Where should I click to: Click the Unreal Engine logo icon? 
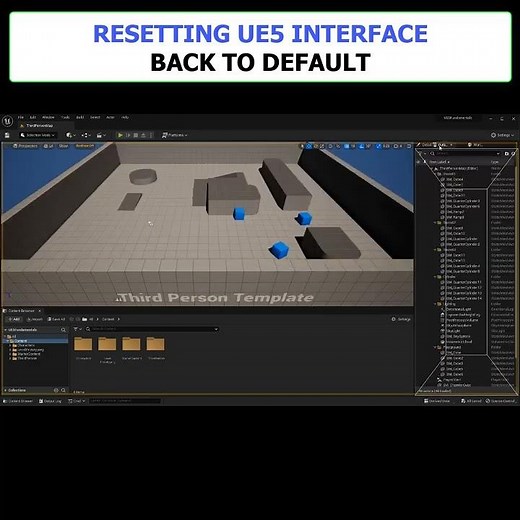pyautogui.click(x=7, y=121)
